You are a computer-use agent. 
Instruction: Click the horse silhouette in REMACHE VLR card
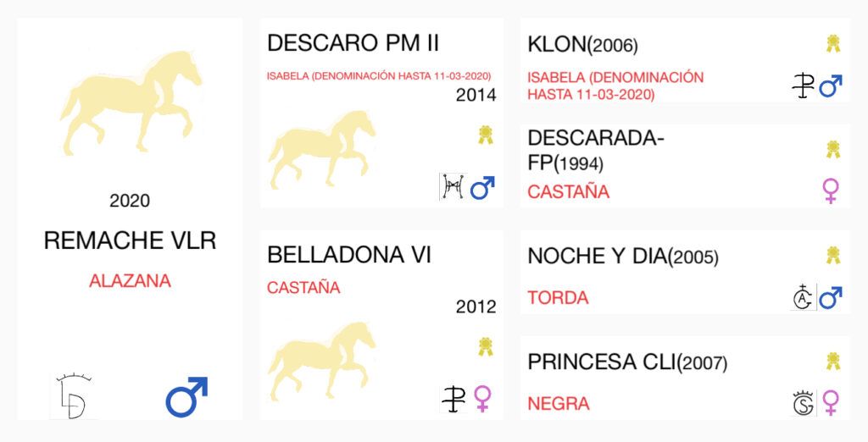pyautogui.click(x=131, y=103)
